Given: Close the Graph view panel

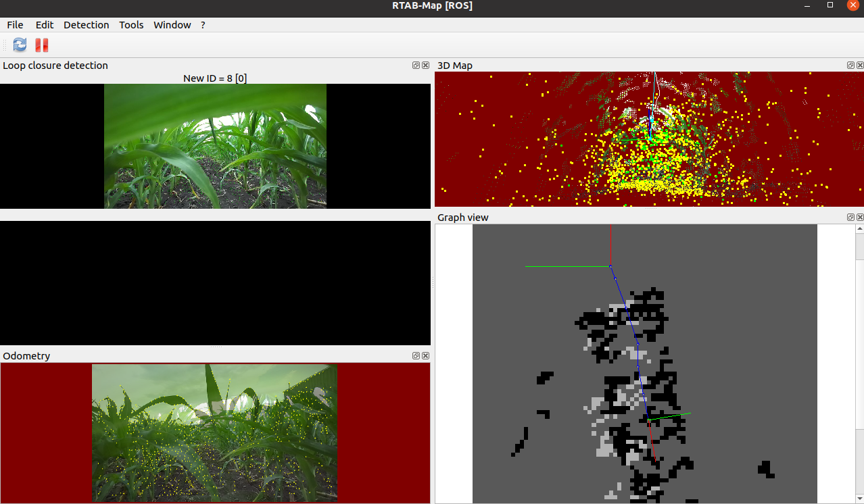Looking at the screenshot, I should [860, 218].
